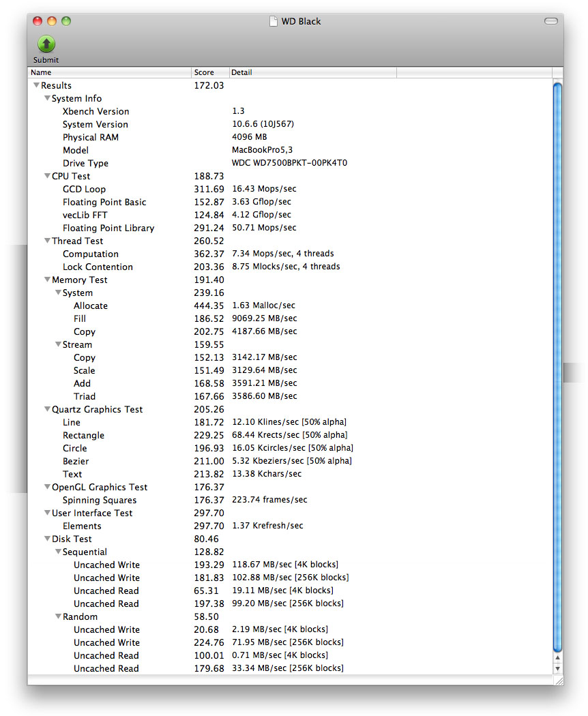Collapse the OpenGL Graphics Test section
This screenshot has height=716, width=588.
(47, 487)
